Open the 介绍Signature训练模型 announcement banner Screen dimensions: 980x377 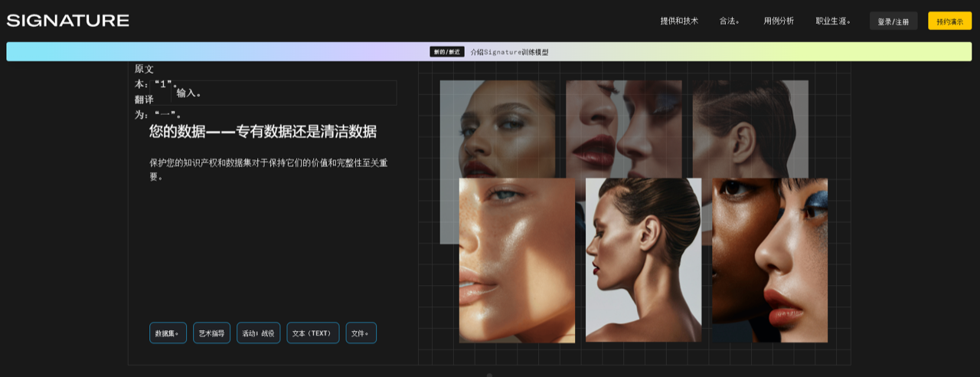[x=489, y=51]
